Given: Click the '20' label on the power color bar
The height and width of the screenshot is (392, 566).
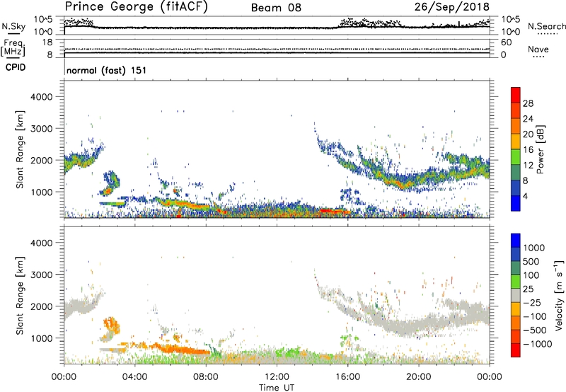Looking at the screenshot, I should [528, 134].
